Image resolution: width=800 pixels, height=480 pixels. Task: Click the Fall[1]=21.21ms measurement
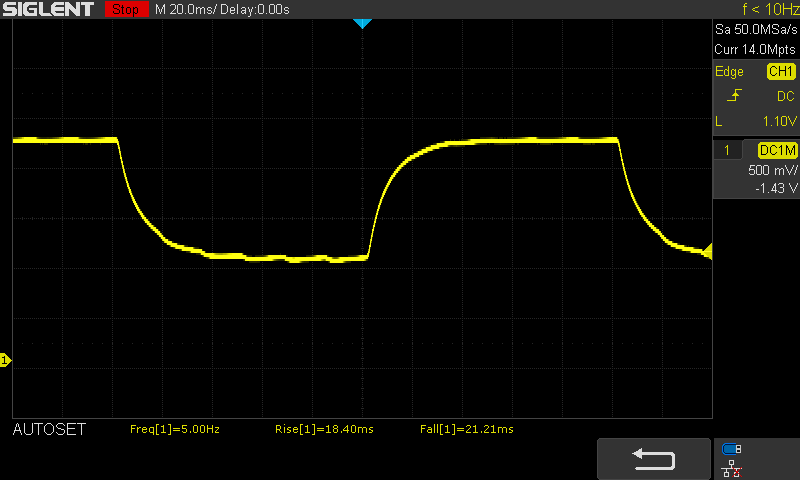pyautogui.click(x=466, y=430)
